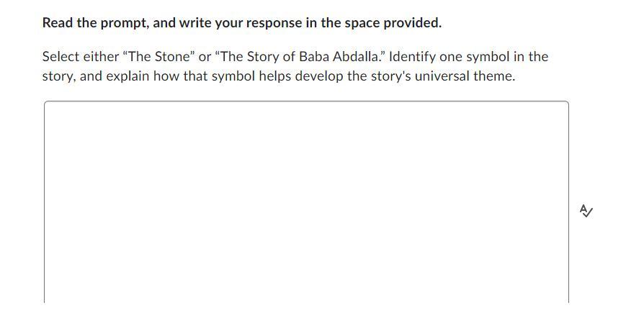Click the left edge of the response box
644x313 pixels.
[45, 201]
